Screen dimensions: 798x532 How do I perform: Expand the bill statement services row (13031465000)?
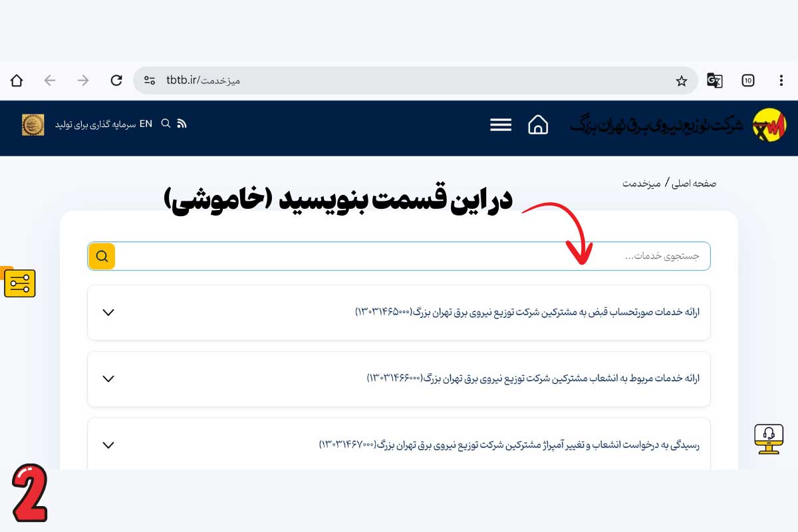[x=109, y=313]
